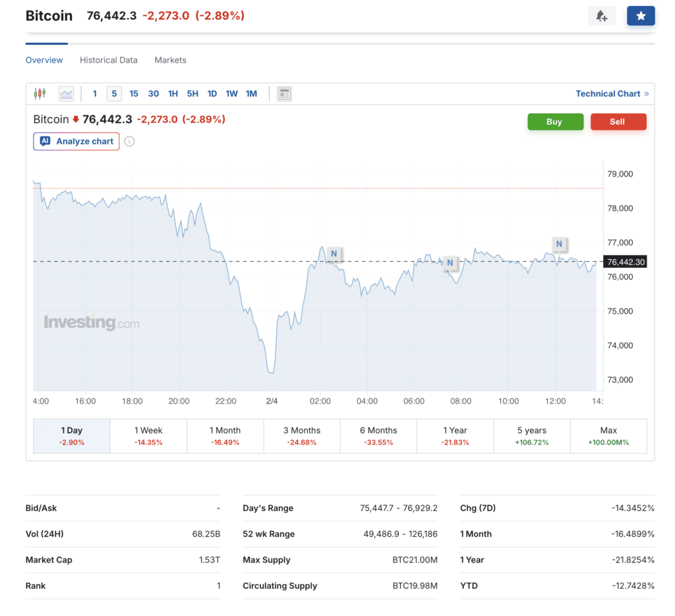The image size is (675, 616).
Task: Click the Bitcoin page heading
Action: click(49, 16)
